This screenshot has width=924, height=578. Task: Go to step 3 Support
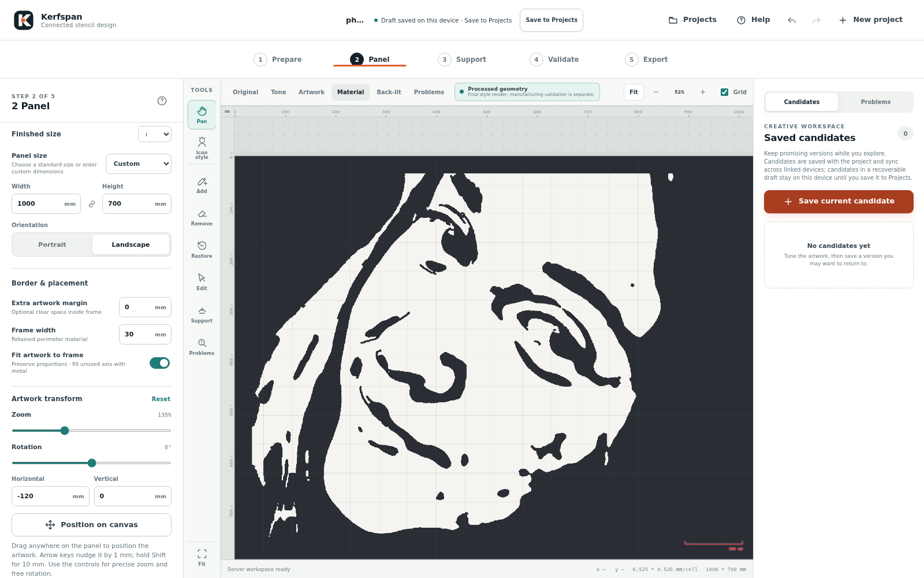[462, 60]
